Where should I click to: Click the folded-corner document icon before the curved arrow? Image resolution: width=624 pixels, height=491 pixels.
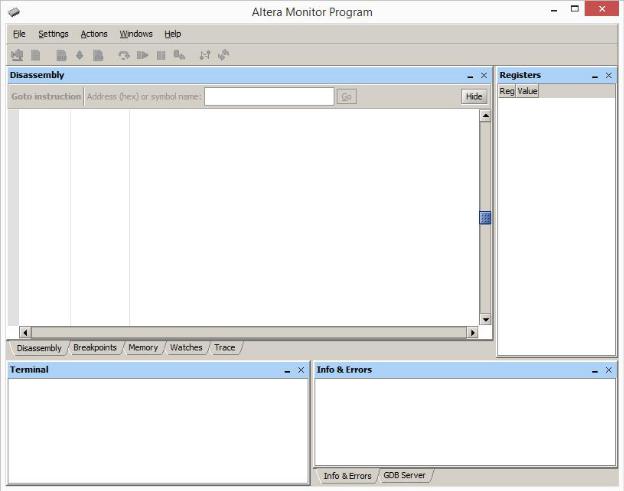[x=98, y=55]
